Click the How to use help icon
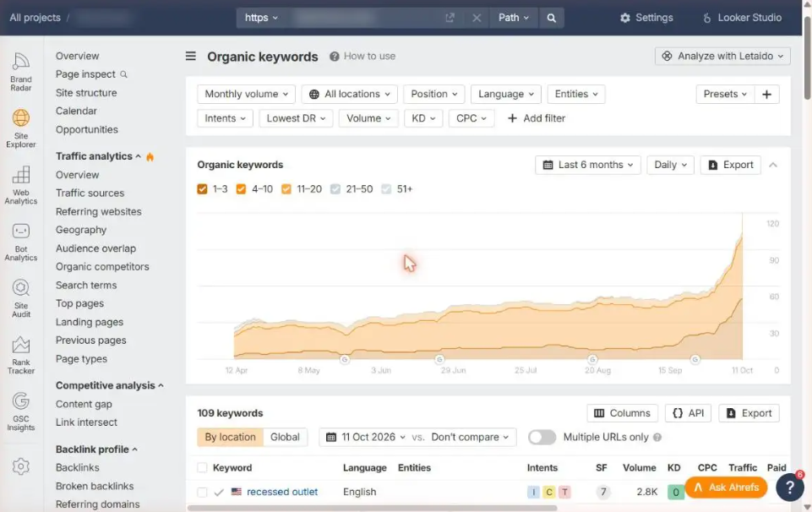Image resolution: width=812 pixels, height=512 pixels. (x=334, y=56)
